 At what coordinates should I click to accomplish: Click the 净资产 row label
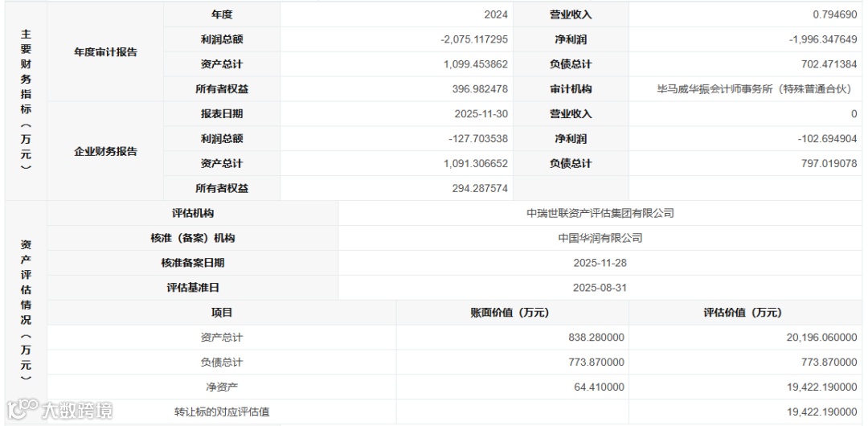[x=222, y=387]
